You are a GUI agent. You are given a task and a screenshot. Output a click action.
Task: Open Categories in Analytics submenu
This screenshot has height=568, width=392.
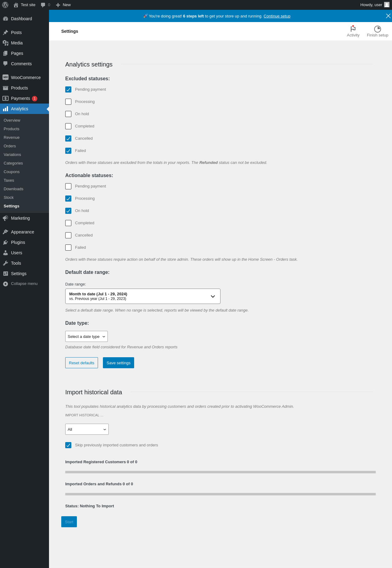coord(13,163)
